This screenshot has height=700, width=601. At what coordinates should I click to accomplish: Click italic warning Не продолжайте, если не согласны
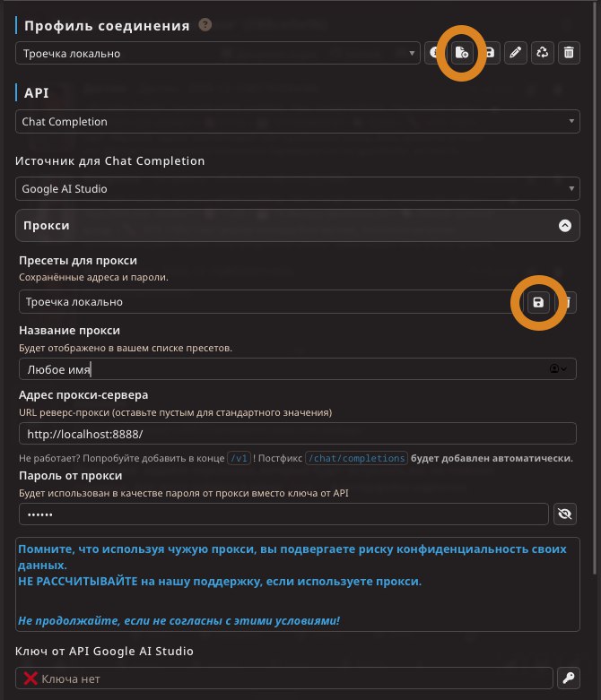tap(179, 620)
